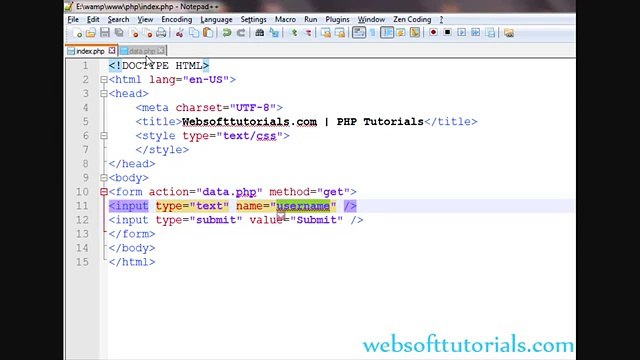Click the Playback macro icon

tap(462, 33)
